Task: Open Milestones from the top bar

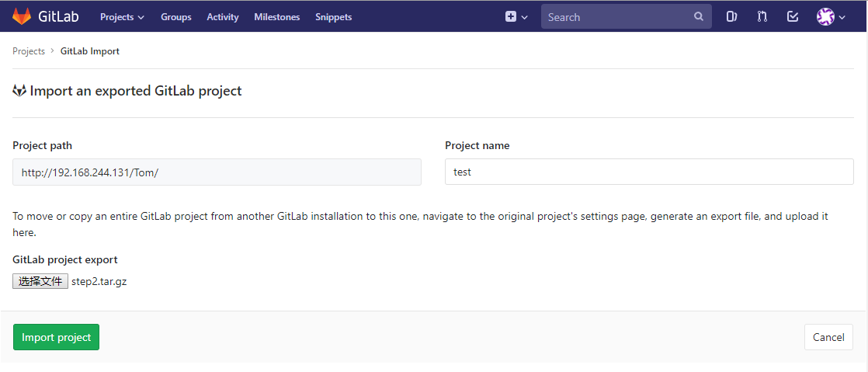Action: 277,17
